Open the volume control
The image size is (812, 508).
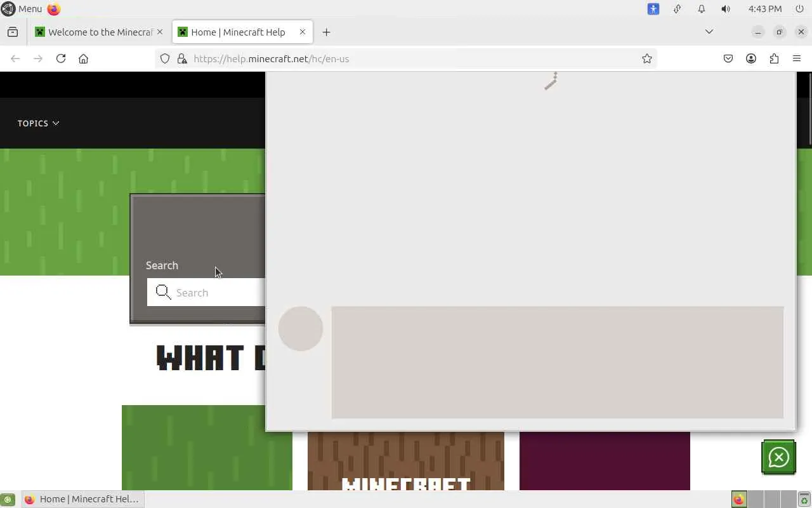click(726, 9)
